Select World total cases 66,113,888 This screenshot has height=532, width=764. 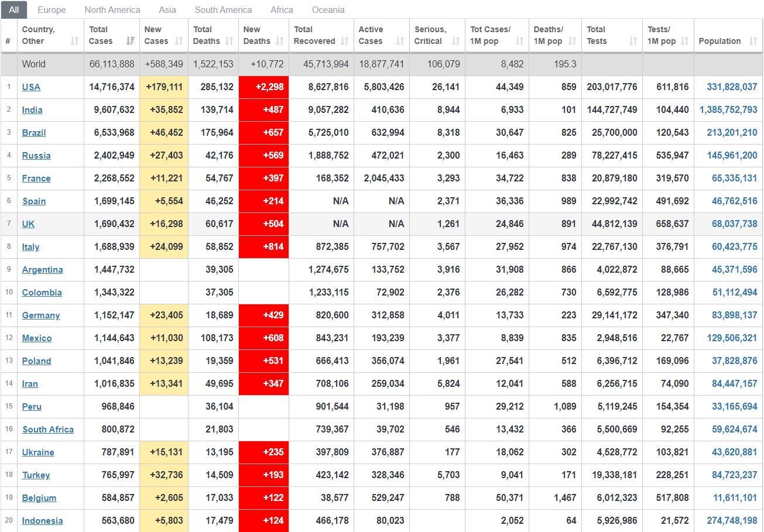click(x=112, y=64)
